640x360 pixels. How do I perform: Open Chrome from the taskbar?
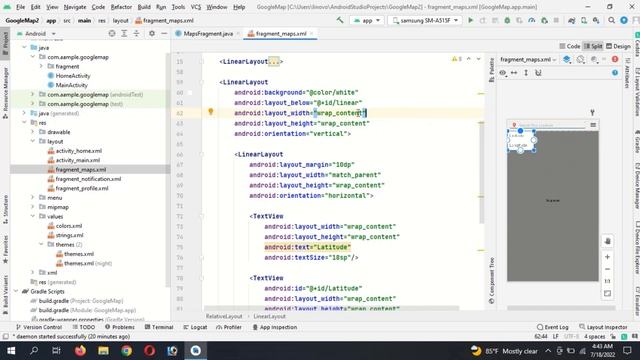coord(126,351)
